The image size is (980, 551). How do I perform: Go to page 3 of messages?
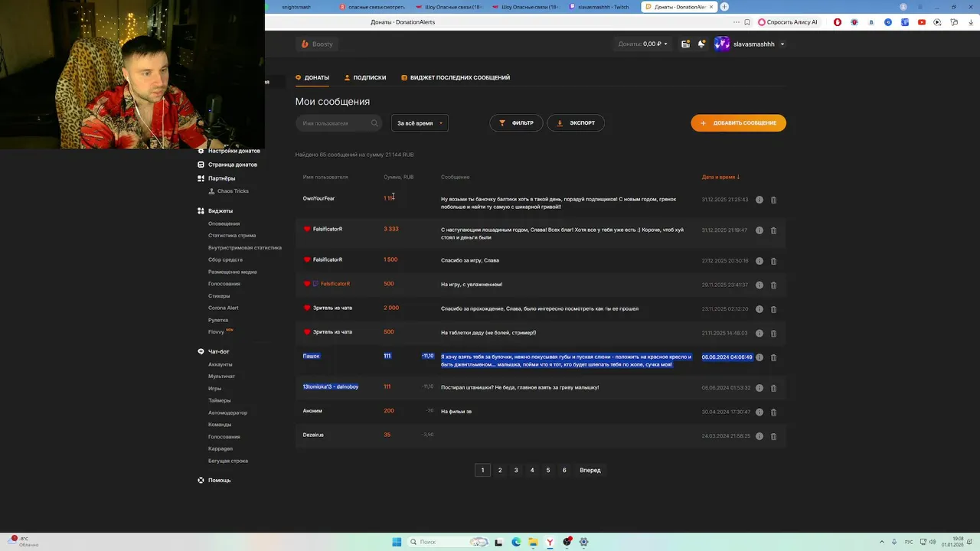516,470
